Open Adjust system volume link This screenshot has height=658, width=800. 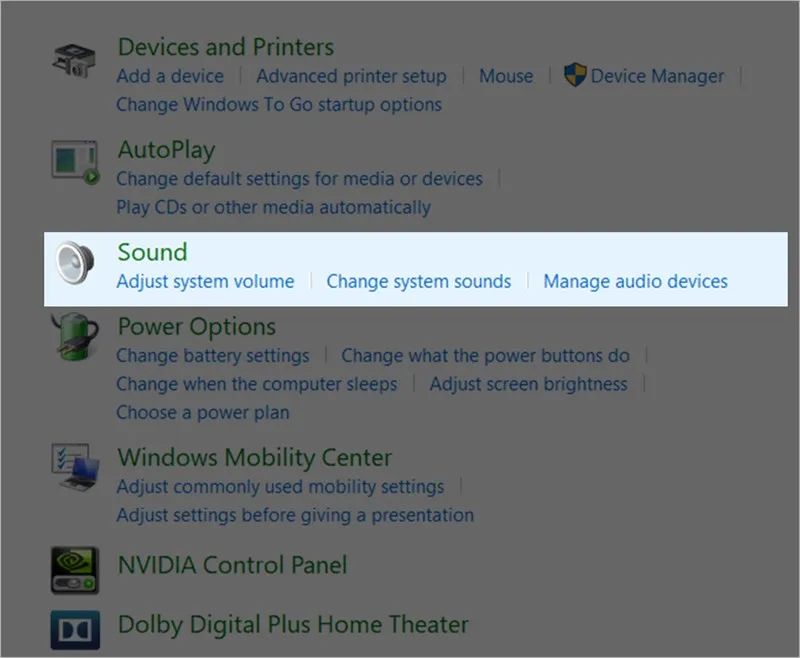click(205, 282)
